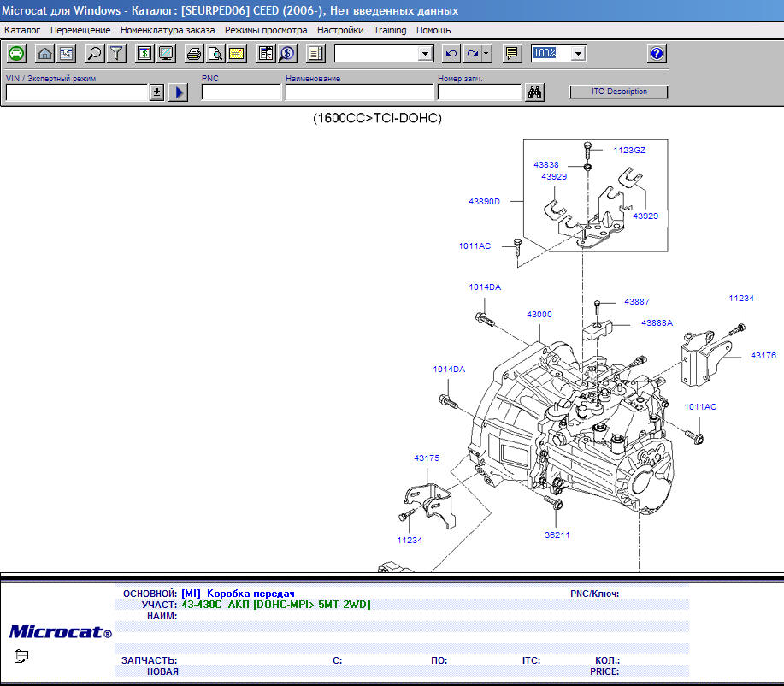Open the Номенклатура заказа menu

[168, 30]
